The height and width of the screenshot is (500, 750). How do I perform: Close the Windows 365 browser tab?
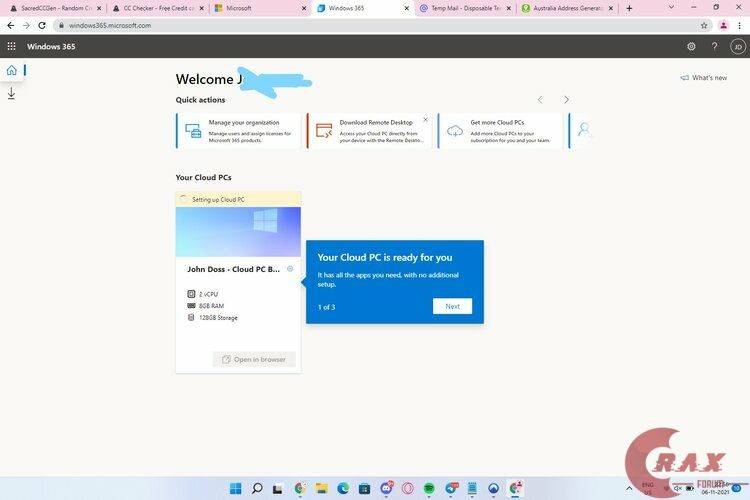pyautogui.click(x=407, y=8)
